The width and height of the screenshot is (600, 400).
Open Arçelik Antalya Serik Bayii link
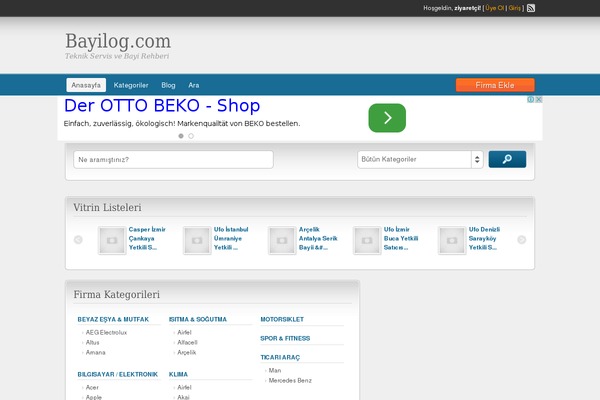pyautogui.click(x=318, y=238)
